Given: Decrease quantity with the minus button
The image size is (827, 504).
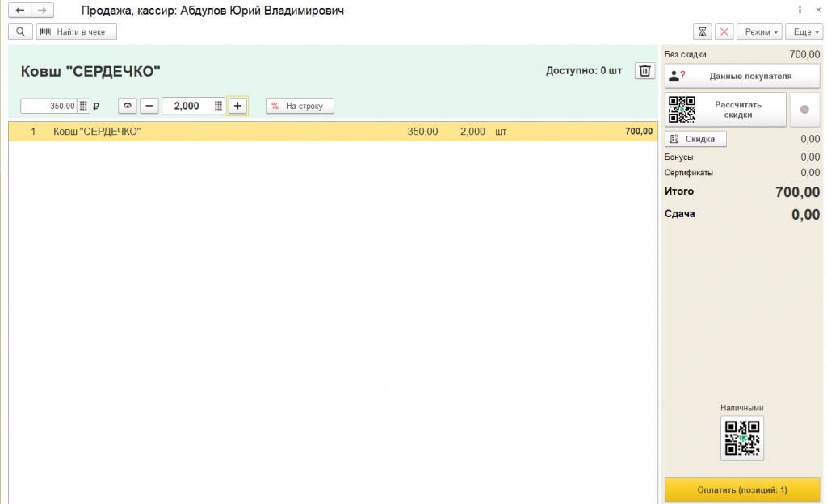Looking at the screenshot, I should 149,106.
